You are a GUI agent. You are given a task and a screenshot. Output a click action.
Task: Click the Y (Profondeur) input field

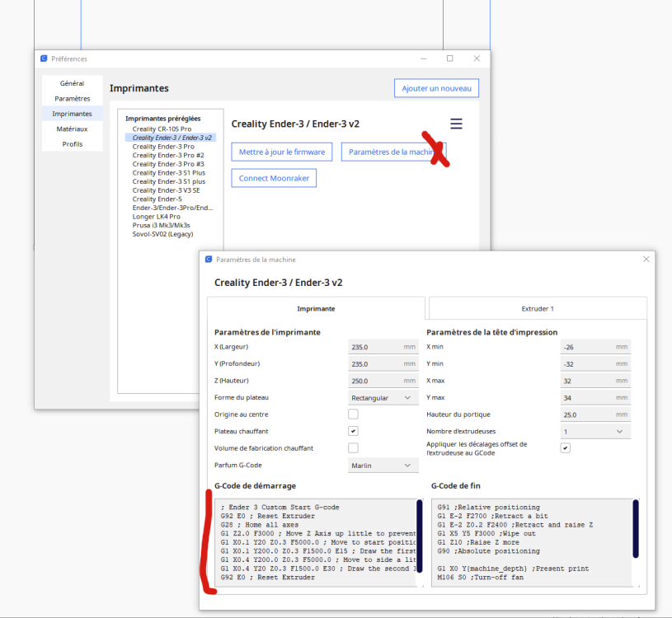[x=383, y=364]
